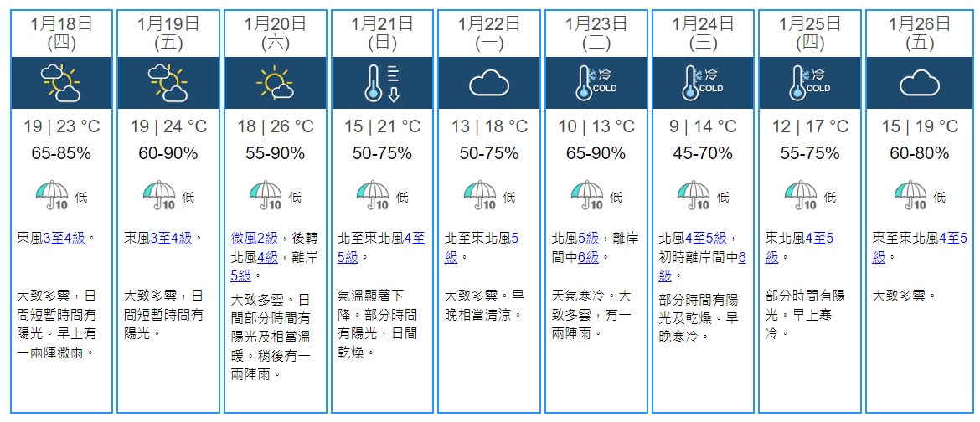Follow the 4至5級 wind link for 1月21日
The height and width of the screenshot is (422, 980).
[384, 248]
